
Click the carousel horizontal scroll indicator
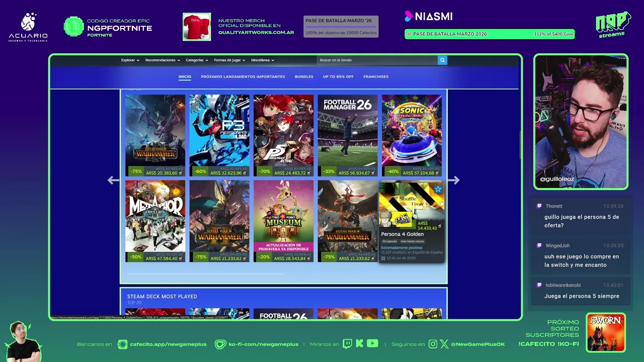point(205,274)
